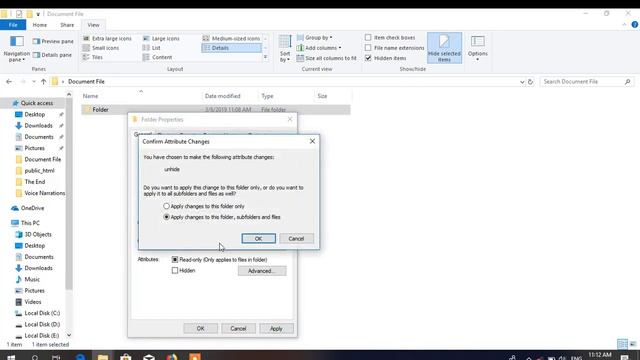Select Apply changes to subfolders and files
This screenshot has height=360, width=640.
point(167,217)
